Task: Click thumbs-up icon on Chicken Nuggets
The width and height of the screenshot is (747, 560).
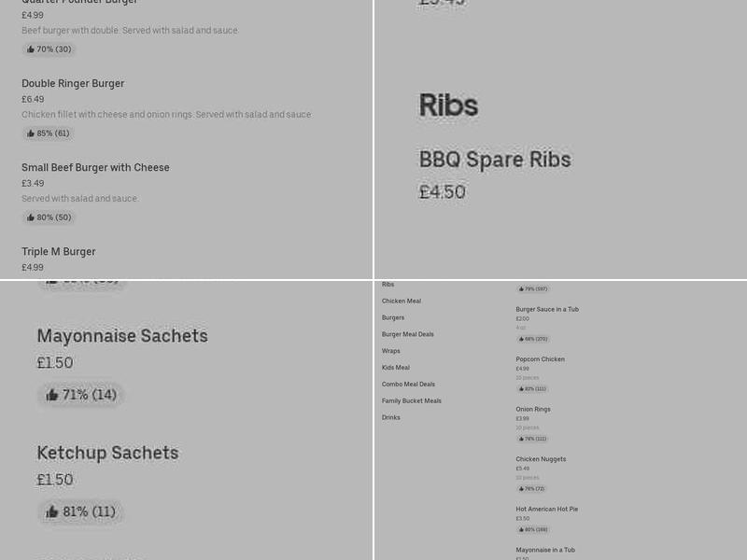Action: pyautogui.click(x=532, y=488)
